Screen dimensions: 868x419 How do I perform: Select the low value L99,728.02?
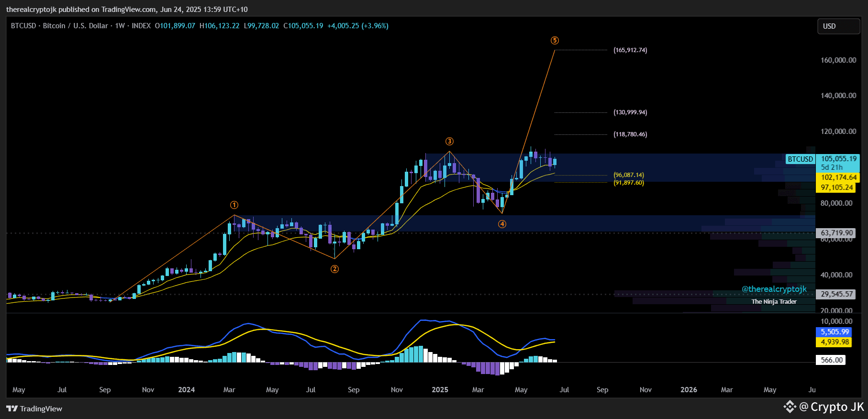(261, 26)
